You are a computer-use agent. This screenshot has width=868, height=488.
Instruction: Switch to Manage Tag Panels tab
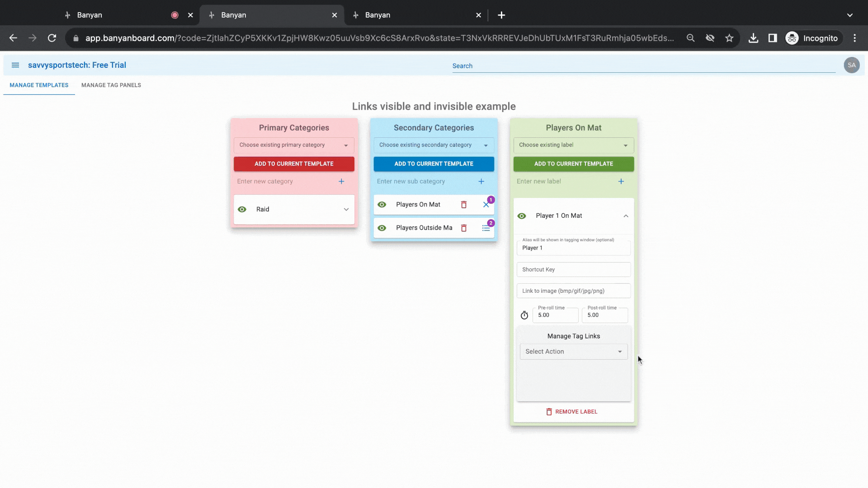pyautogui.click(x=111, y=85)
